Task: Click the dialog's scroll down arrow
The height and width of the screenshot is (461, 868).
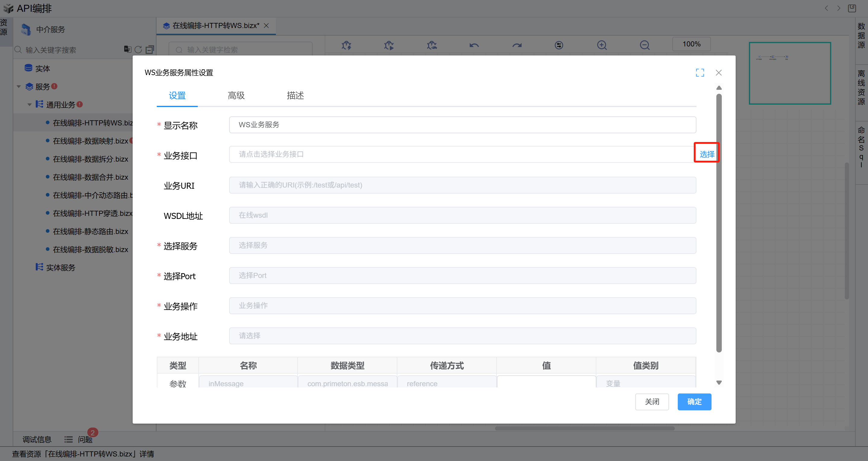Action: click(719, 383)
